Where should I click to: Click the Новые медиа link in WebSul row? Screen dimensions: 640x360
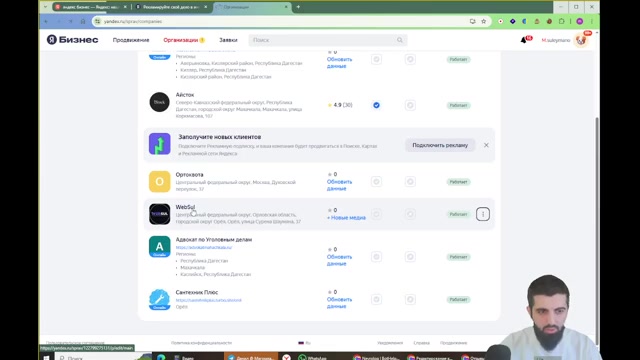coord(346,218)
